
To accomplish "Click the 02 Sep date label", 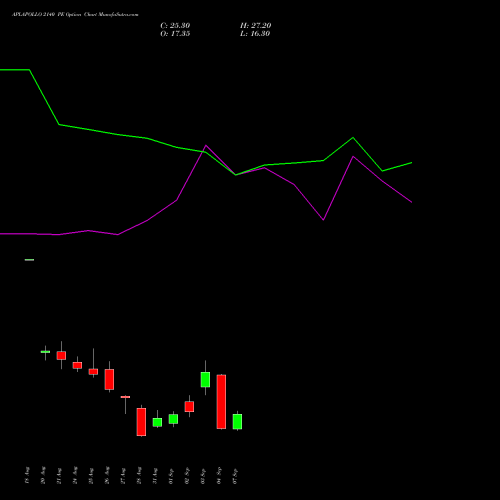I will pyautogui.click(x=187, y=475).
